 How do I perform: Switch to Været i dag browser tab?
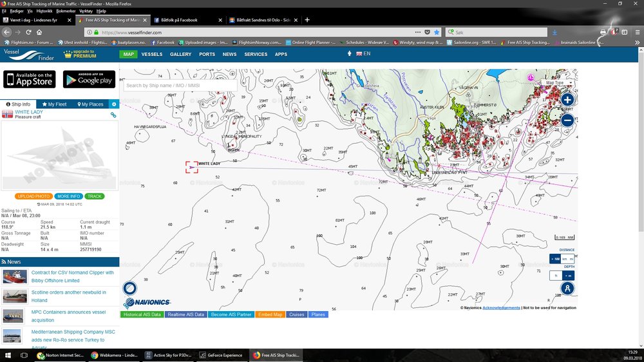[33, 20]
